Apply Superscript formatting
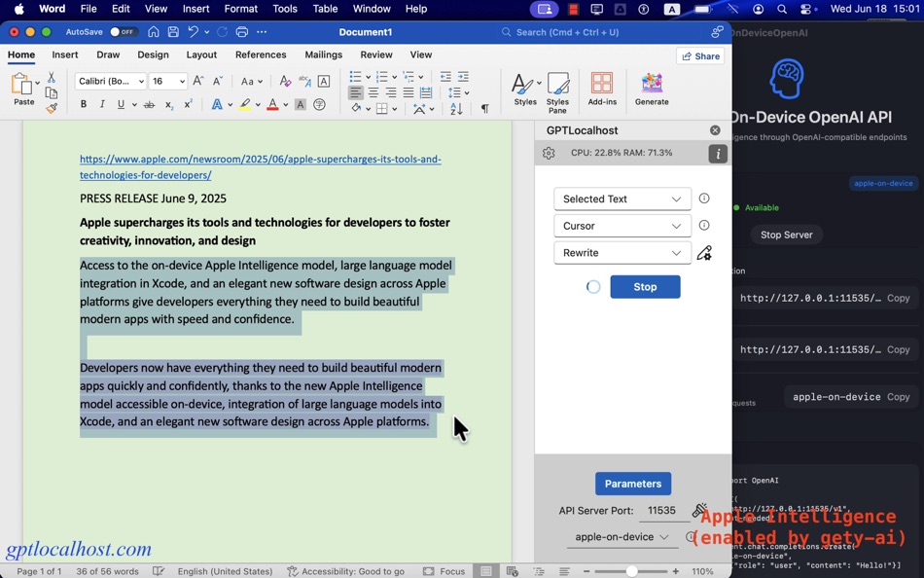This screenshot has width=924, height=578. [x=188, y=104]
